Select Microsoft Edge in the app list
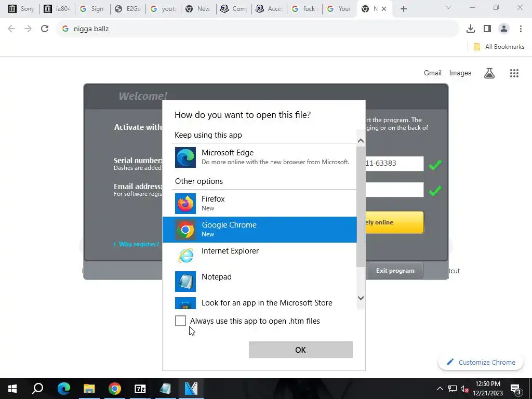The width and height of the screenshot is (532, 399). click(260, 157)
